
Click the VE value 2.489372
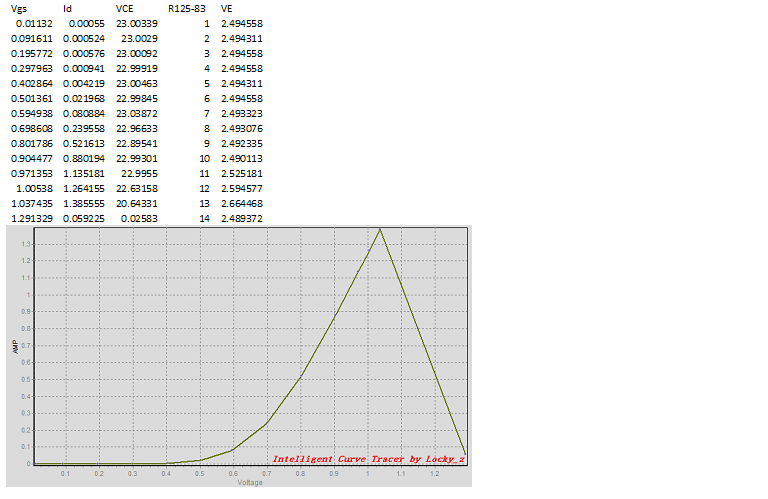242,218
